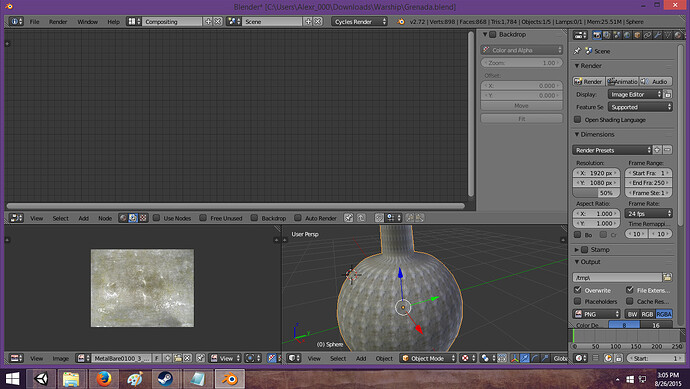Open the Modifiers properties tab (wrench icon)
The height and width of the screenshot is (389, 690).
tap(657, 35)
